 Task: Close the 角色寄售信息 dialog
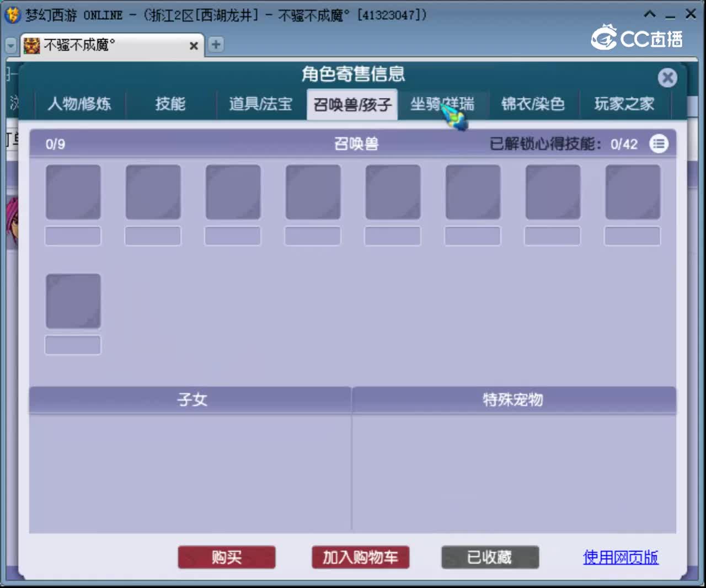click(667, 78)
